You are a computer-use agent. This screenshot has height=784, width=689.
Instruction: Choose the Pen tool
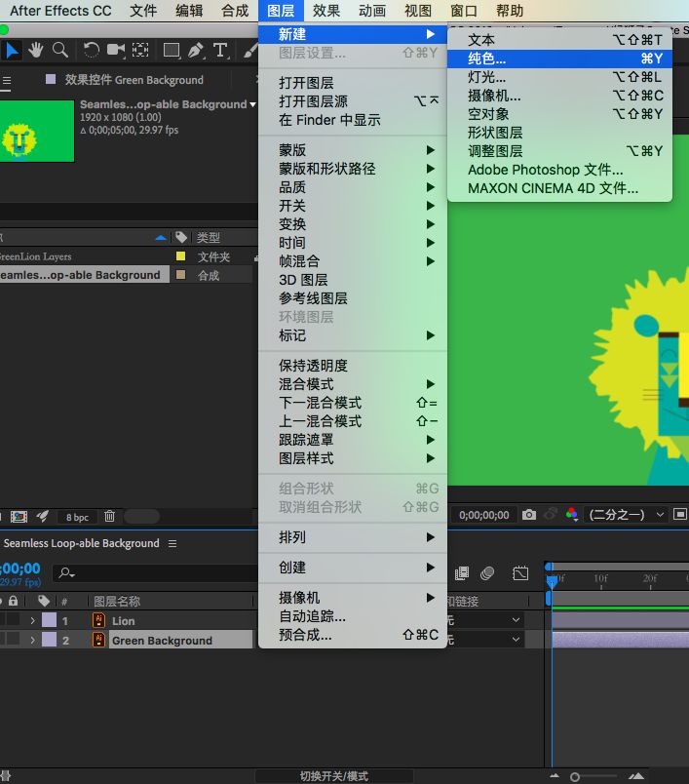(x=196, y=50)
